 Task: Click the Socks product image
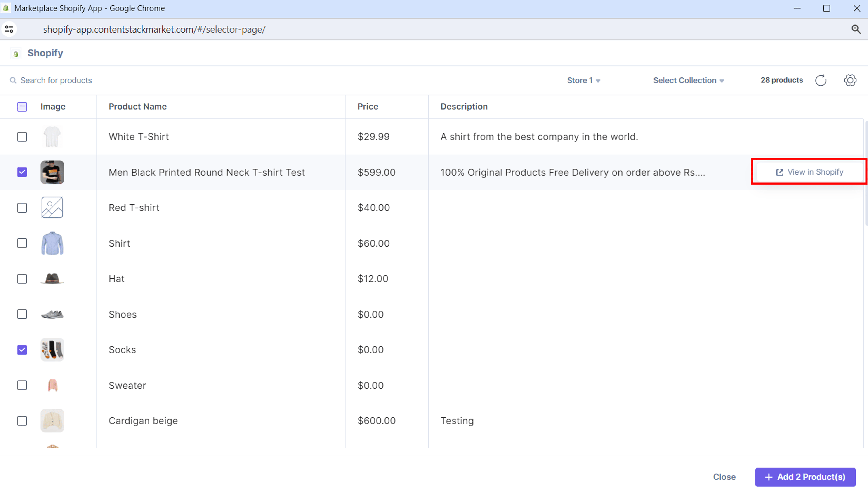(52, 350)
